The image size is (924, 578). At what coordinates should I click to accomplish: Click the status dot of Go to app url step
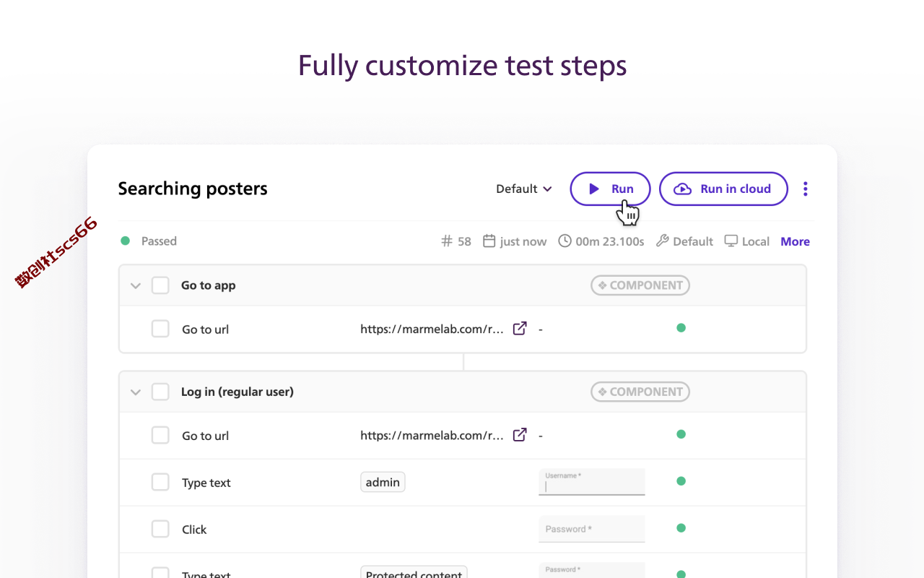[681, 328]
